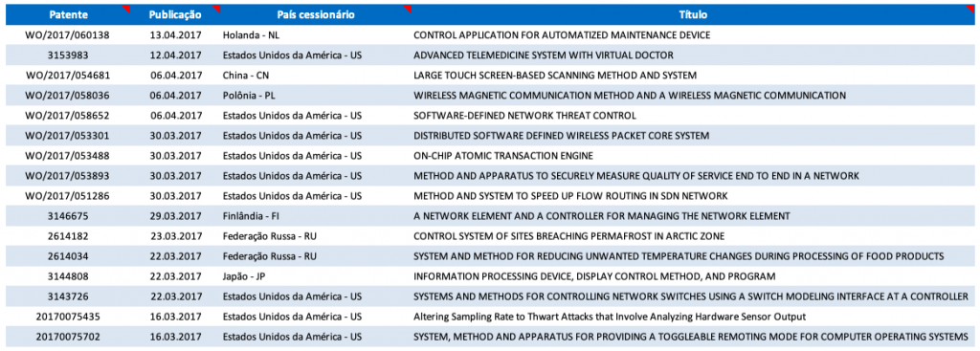This screenshot has height=351, width=980.
Task: Select the TOGGLEABLE REMOTING MODE title
Action: click(x=691, y=337)
